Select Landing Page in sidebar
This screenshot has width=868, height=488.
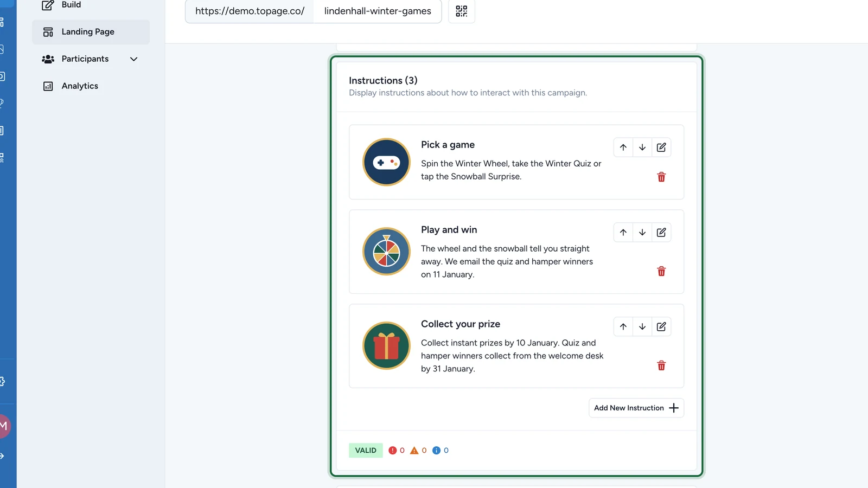tap(91, 32)
